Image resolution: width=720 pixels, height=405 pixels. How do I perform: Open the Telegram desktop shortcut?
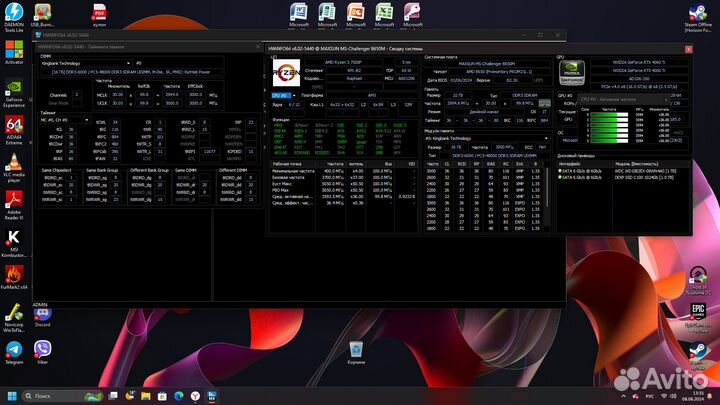(14, 351)
